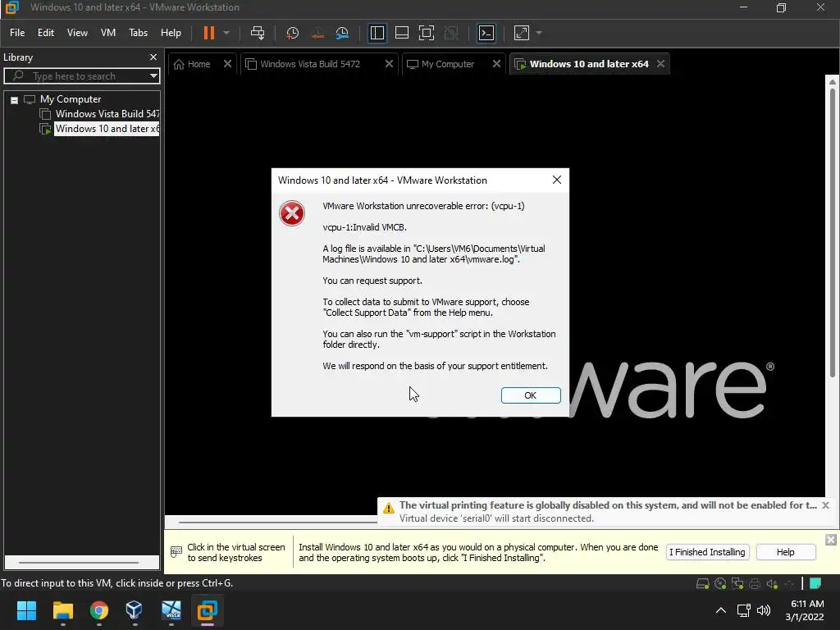Open the File menu
The height and width of the screenshot is (630, 840).
tap(17, 33)
